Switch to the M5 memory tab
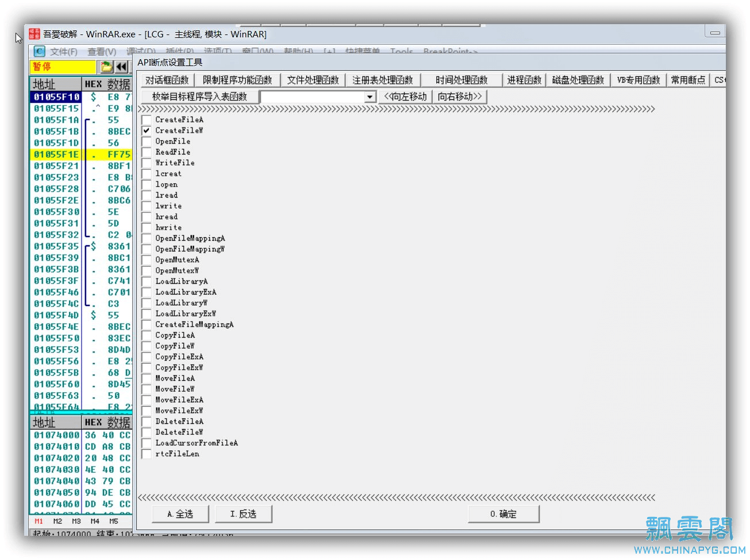 [x=114, y=522]
